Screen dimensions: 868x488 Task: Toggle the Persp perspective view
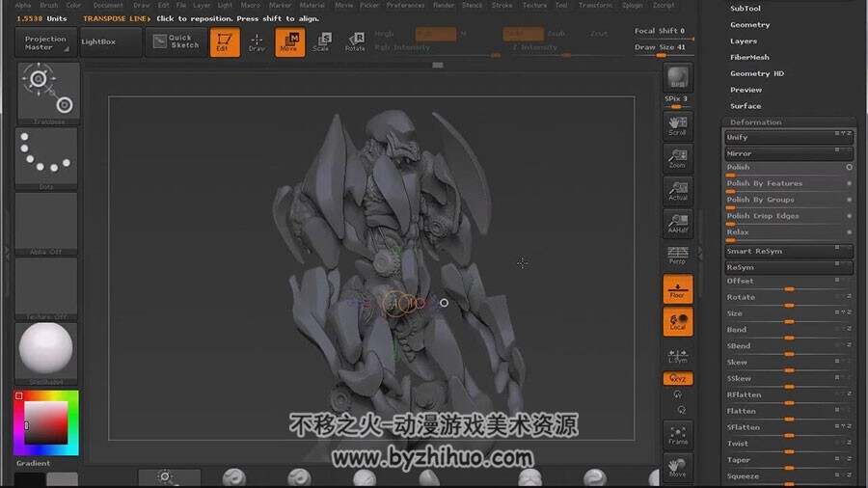tap(678, 256)
